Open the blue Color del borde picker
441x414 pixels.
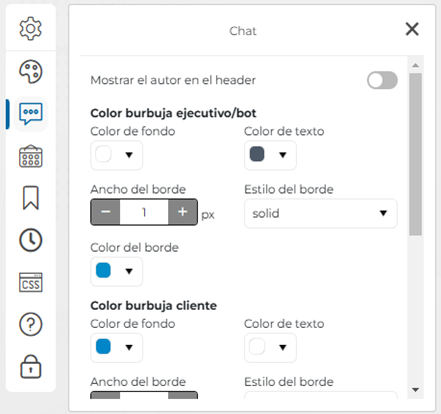tap(116, 271)
